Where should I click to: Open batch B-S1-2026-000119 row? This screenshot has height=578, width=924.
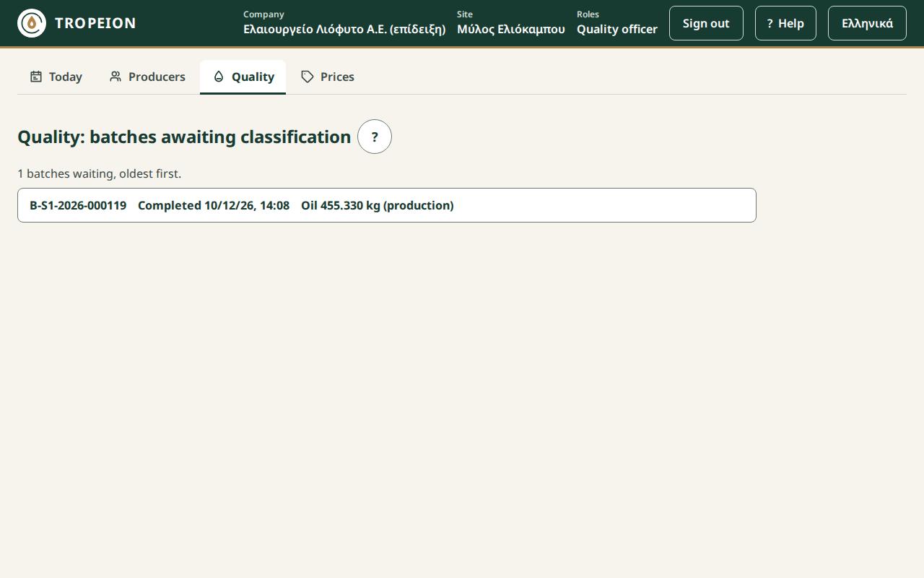387,205
